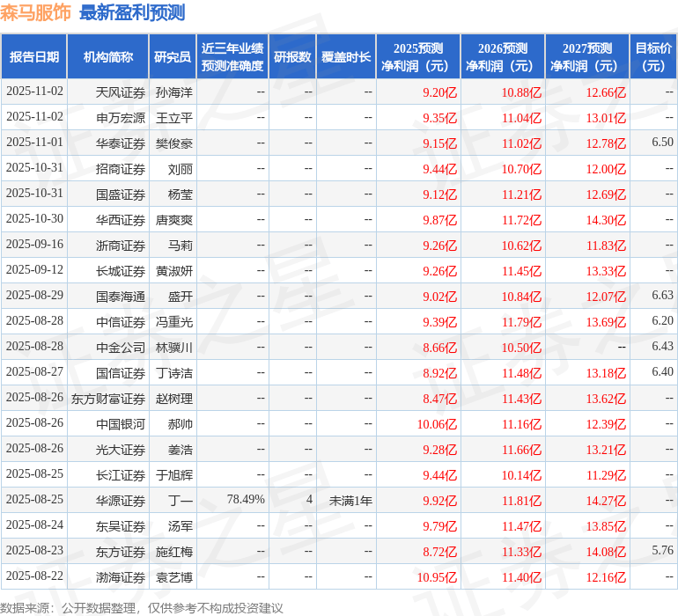Select the 2027预测净利润 column header
The image size is (678, 616).
[x=586, y=57]
